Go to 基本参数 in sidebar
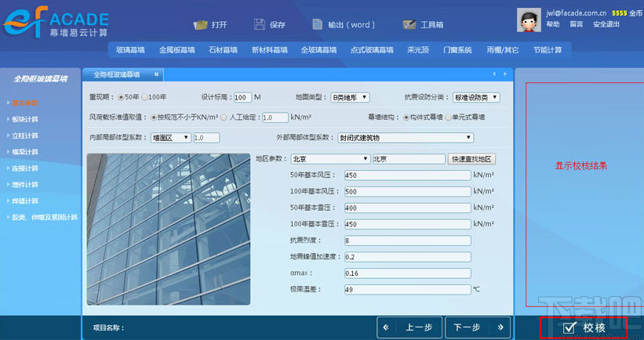The height and width of the screenshot is (340, 644). point(24,103)
